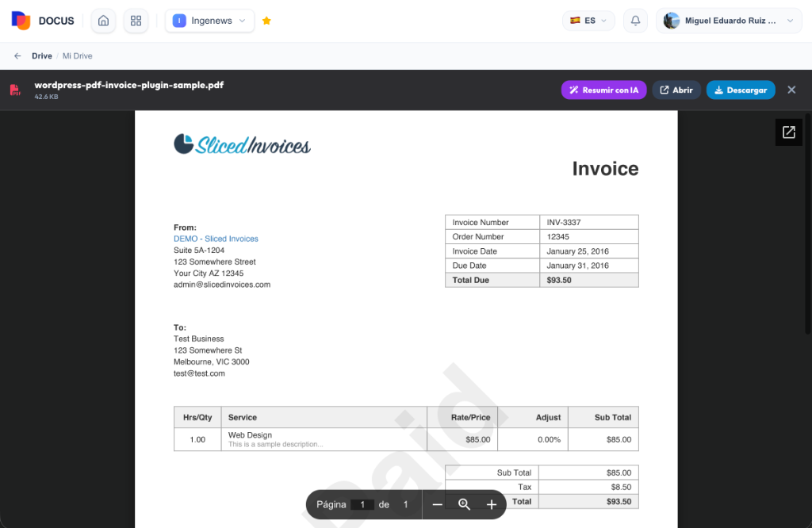
Task: Go to Drive breadcrumb
Action: (42, 56)
